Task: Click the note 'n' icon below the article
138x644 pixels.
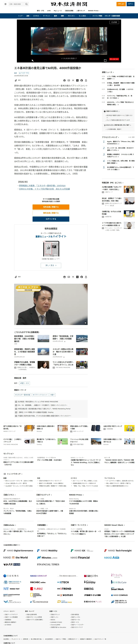Action: [x=73, y=277]
